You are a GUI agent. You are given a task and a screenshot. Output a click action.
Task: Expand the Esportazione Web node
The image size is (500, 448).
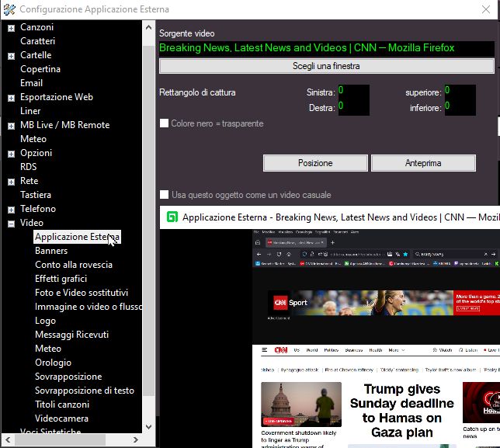tap(11, 98)
